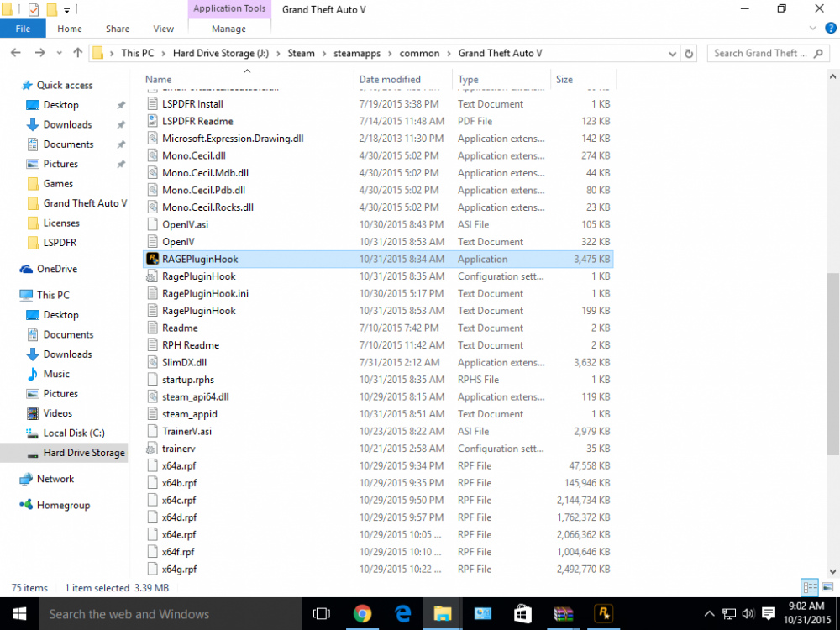The height and width of the screenshot is (630, 840).
Task: Open the File menu
Action: tap(23, 29)
